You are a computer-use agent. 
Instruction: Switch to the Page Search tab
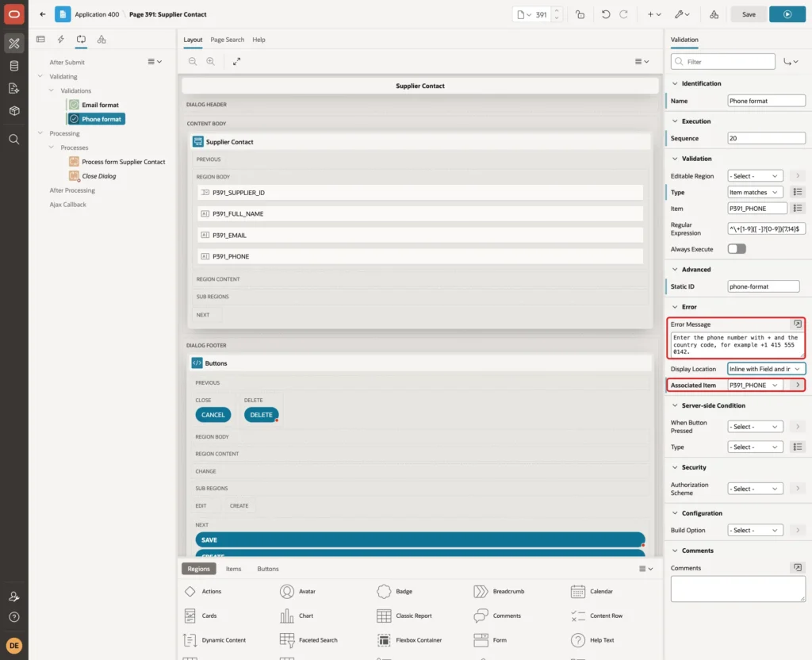[x=227, y=40]
